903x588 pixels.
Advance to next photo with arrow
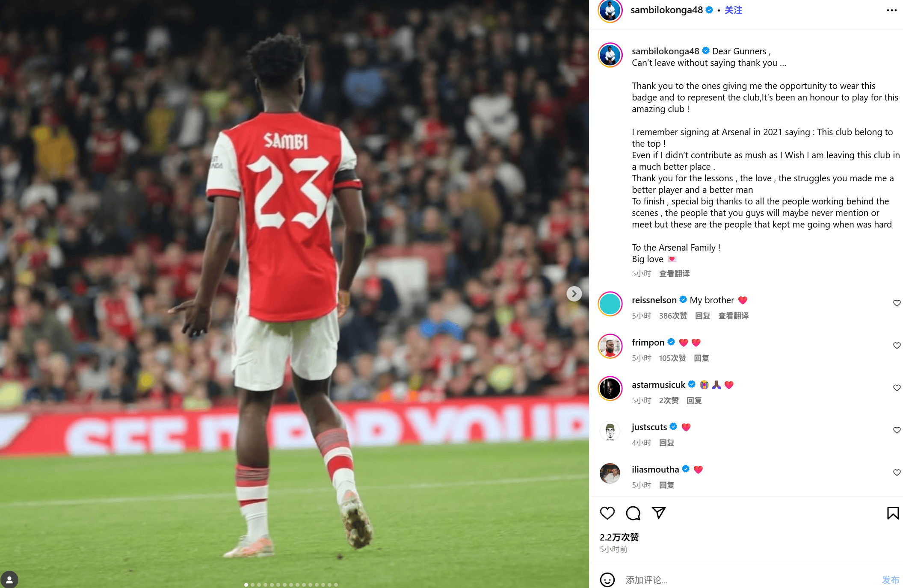(574, 294)
